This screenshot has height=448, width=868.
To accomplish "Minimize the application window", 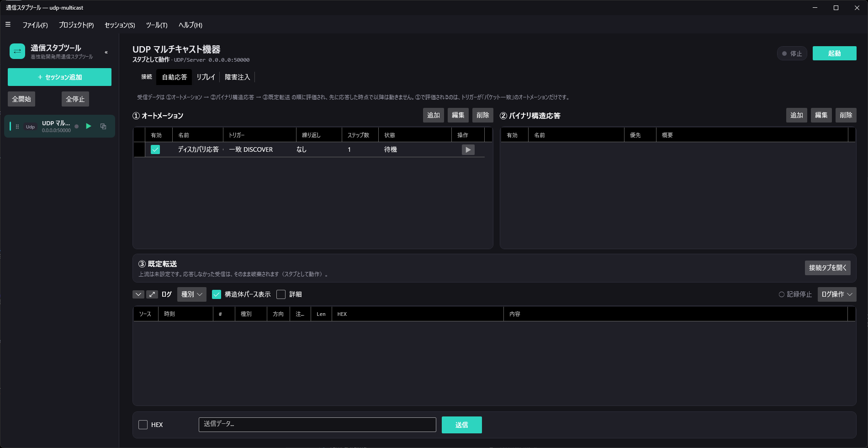I will tap(815, 8).
